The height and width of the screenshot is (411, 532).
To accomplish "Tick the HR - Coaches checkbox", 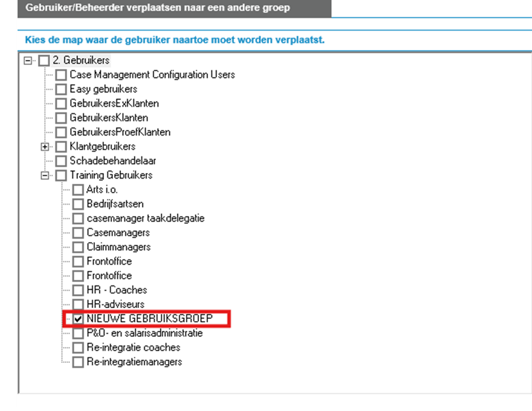I will 78,290.
